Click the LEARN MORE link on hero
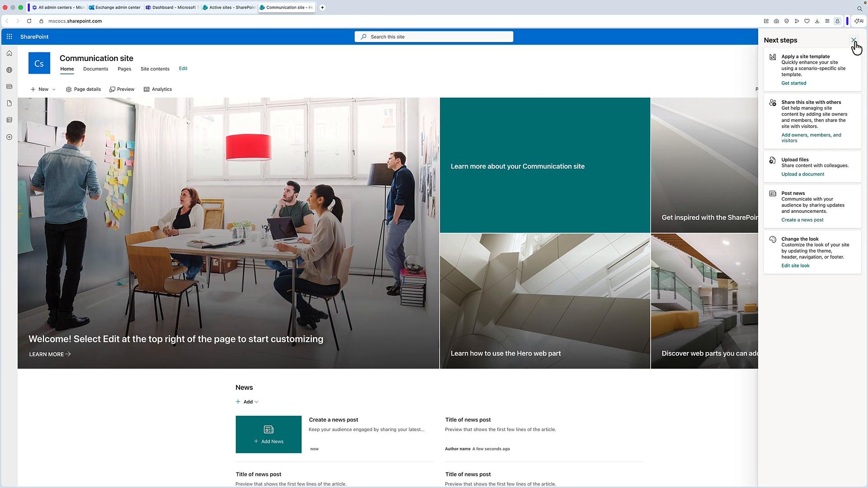The width and height of the screenshot is (868, 488). [x=50, y=354]
